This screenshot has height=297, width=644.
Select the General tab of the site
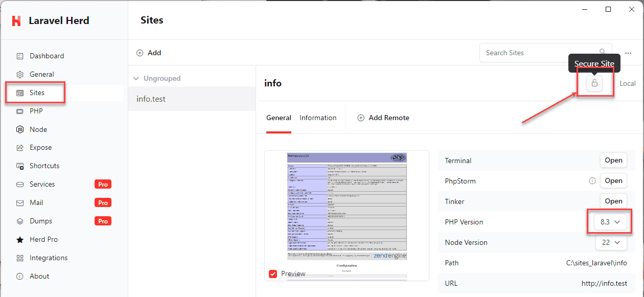279,118
